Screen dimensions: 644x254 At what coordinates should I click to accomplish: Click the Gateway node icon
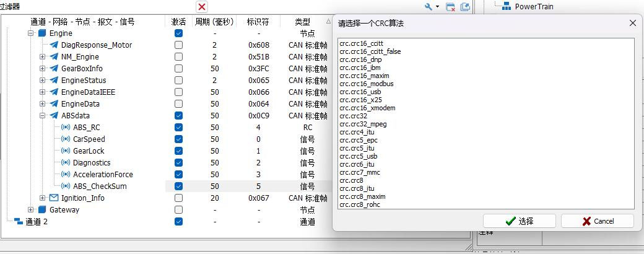point(42,209)
